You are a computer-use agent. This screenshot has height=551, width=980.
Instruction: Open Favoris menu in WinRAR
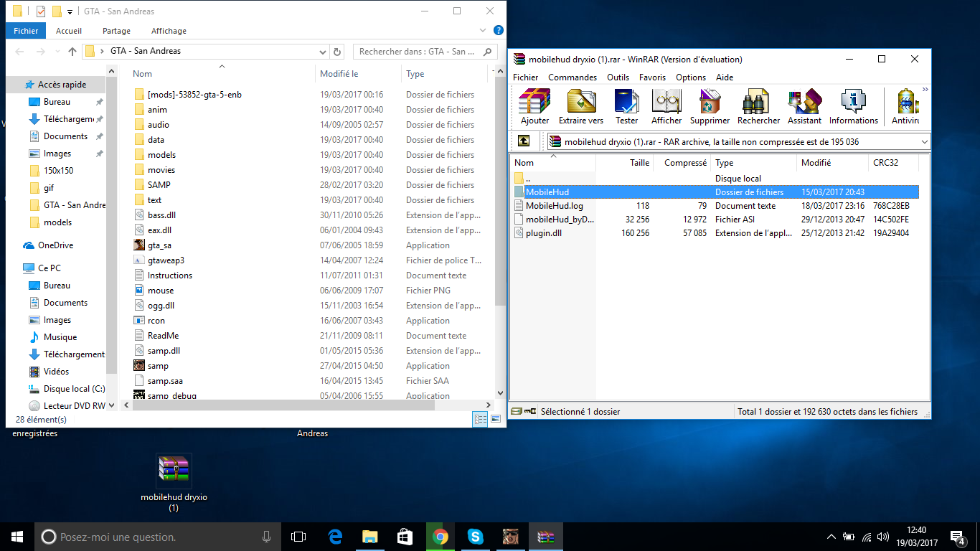point(652,77)
